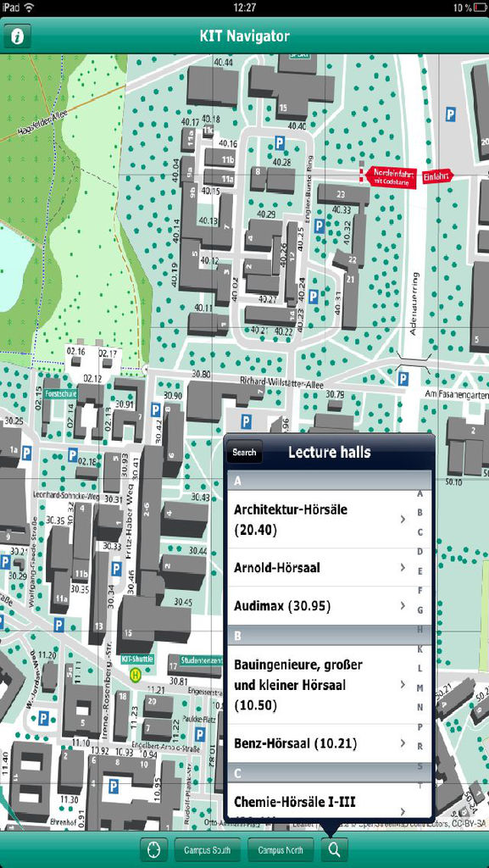Image resolution: width=489 pixels, height=868 pixels.
Task: Tap the 12:27 clock in status bar
Action: (244, 8)
